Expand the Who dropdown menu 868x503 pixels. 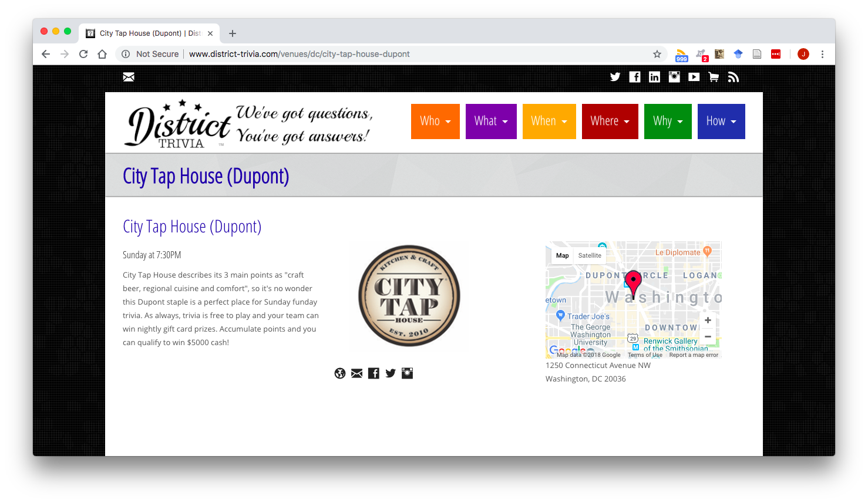click(x=435, y=121)
